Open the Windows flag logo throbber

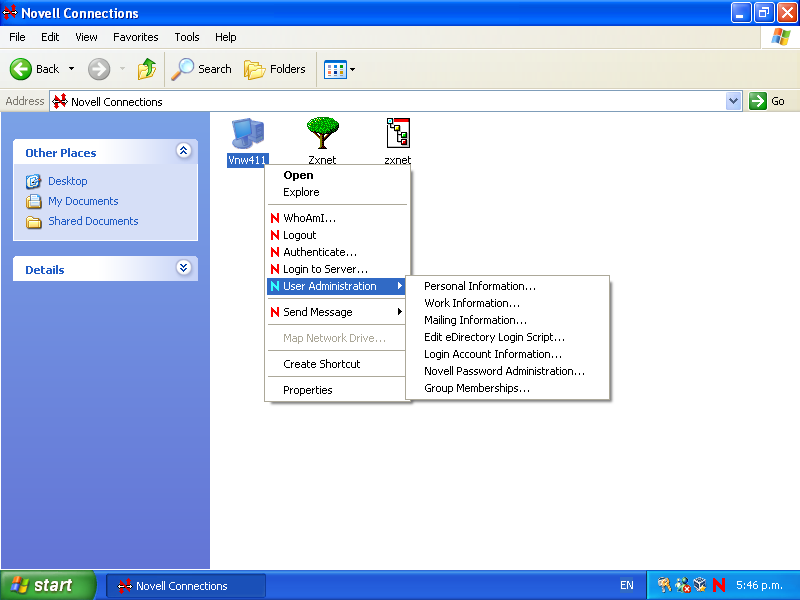click(x=781, y=37)
